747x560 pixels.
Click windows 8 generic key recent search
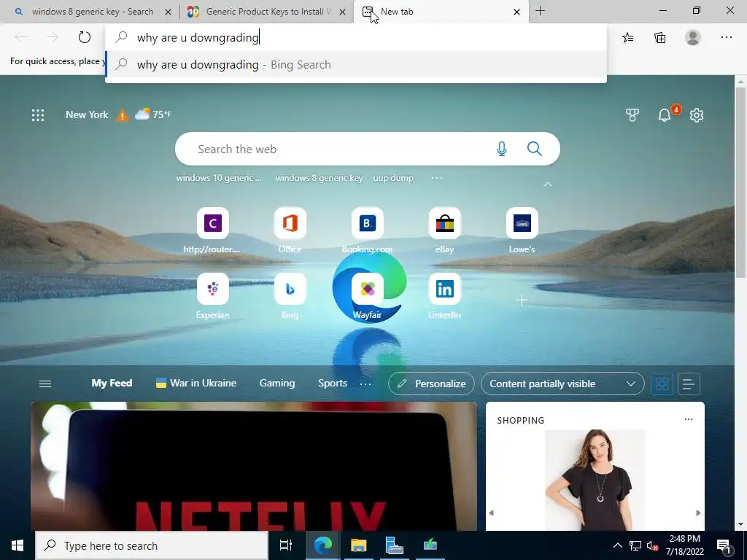320,178
